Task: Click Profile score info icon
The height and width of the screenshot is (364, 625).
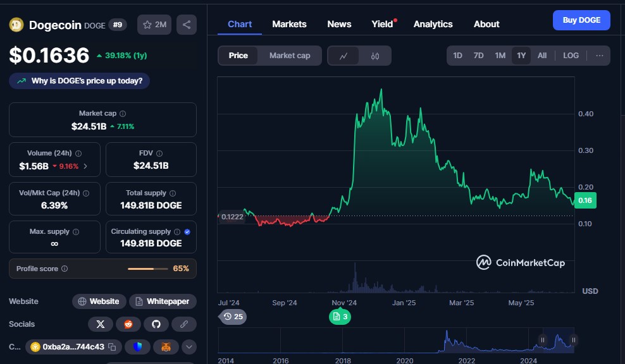Action: click(65, 269)
